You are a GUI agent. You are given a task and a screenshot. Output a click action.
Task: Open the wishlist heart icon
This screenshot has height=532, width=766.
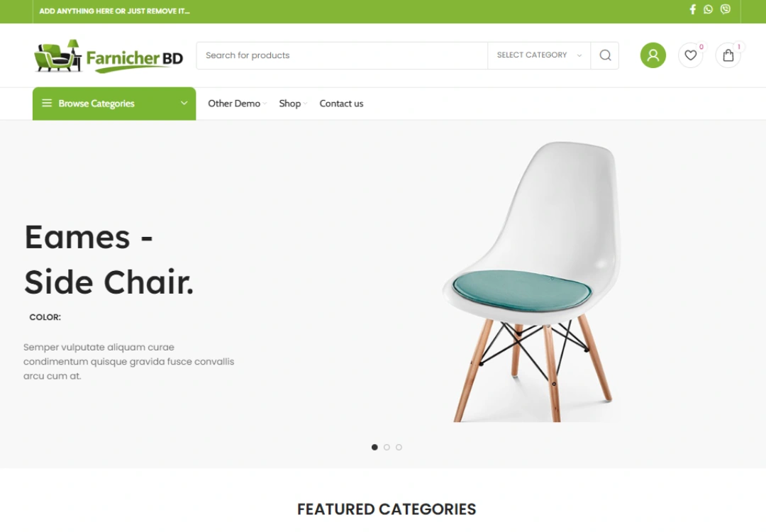690,55
